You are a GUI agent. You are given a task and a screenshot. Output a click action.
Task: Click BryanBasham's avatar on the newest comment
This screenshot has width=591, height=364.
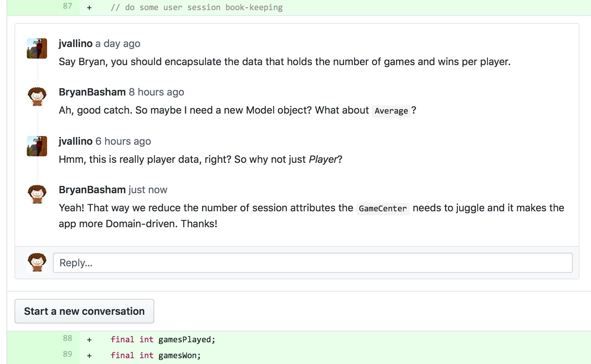37,194
